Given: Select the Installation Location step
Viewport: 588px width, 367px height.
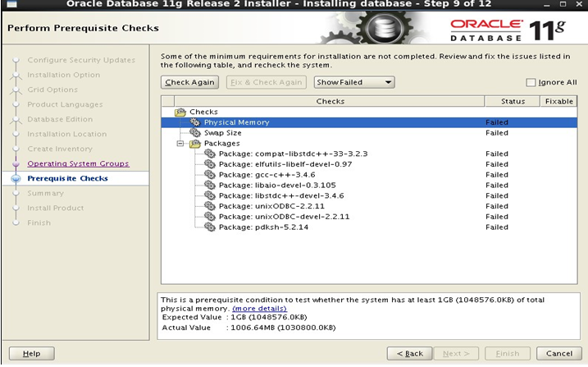Looking at the screenshot, I should pyautogui.click(x=66, y=134).
